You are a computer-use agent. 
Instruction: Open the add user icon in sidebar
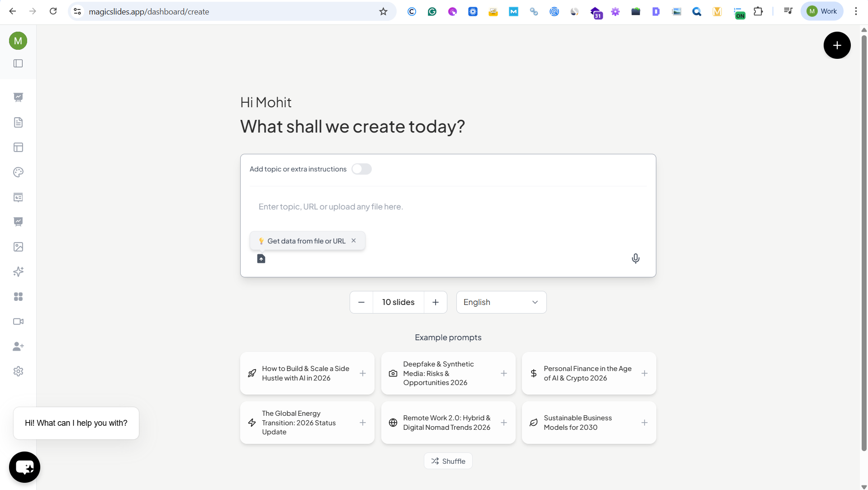pos(18,347)
